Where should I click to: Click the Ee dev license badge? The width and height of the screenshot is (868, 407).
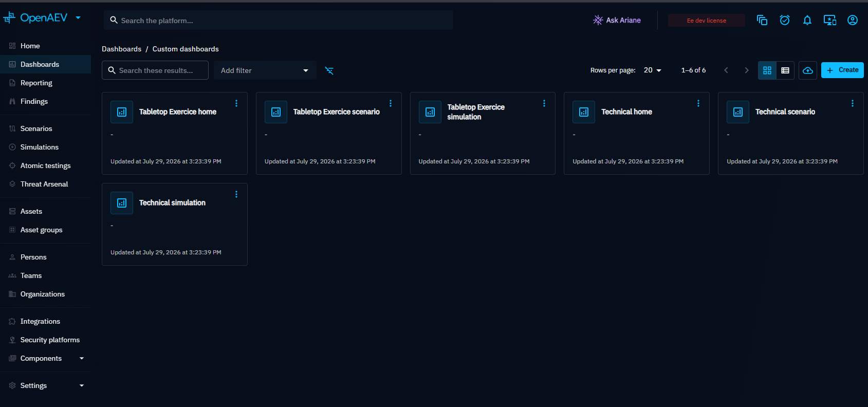[706, 21]
